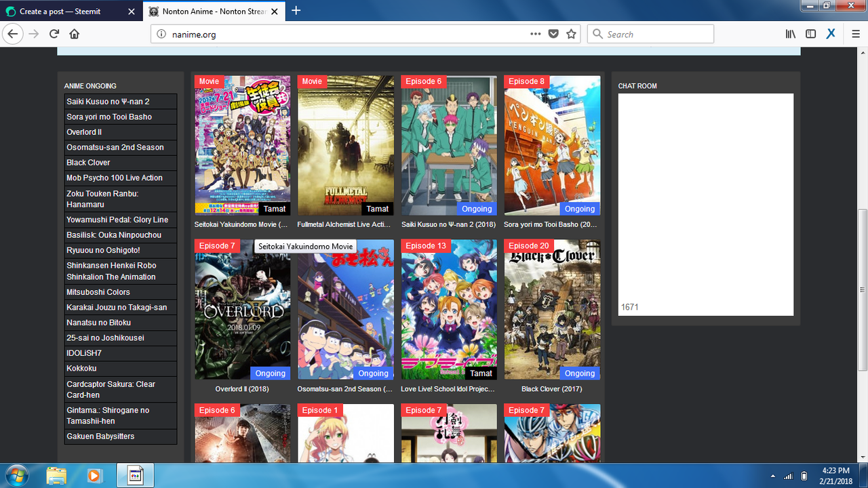This screenshot has height=488, width=868.
Task: Show hidden system tray icons arrow
Action: 774,476
